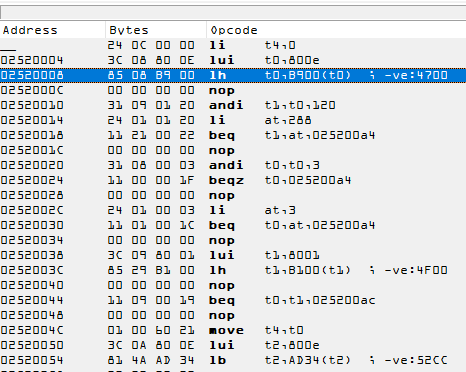The image size is (466, 372).
Task: Click the '-ve:4F00' comment
Action: (x=416, y=270)
